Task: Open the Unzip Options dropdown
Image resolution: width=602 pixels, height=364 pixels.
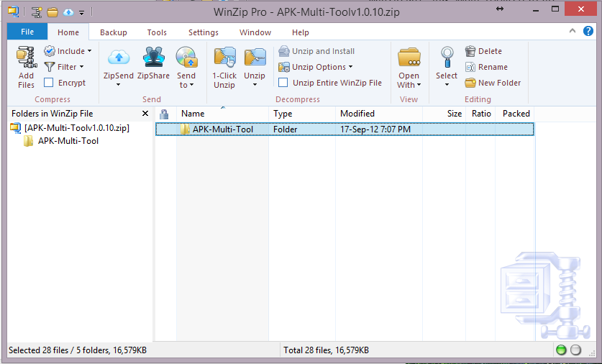Action: tap(316, 67)
